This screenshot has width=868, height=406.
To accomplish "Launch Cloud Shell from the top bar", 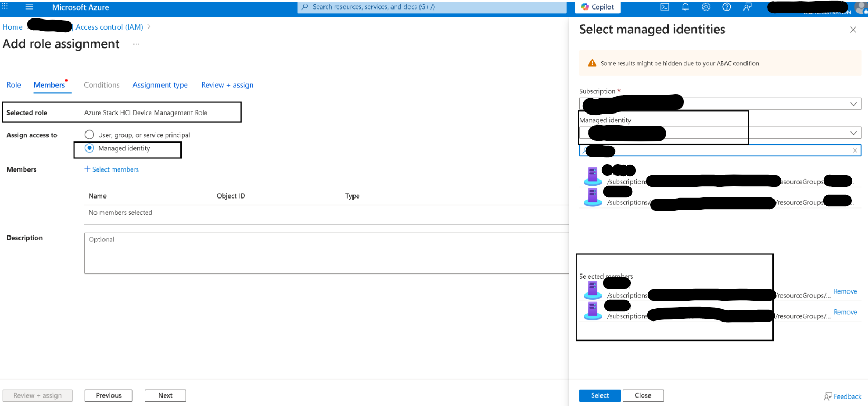I will (x=664, y=7).
